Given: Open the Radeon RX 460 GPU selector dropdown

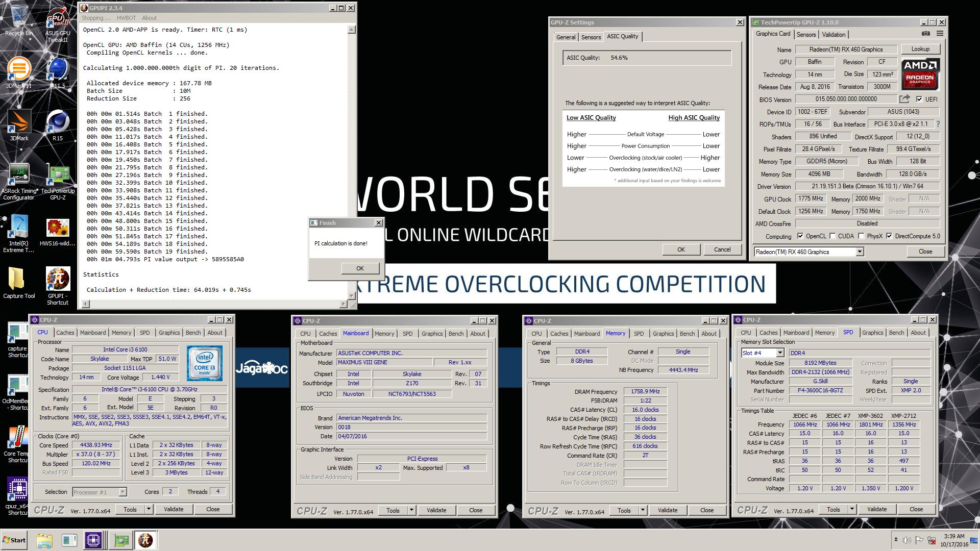Looking at the screenshot, I should click(860, 252).
